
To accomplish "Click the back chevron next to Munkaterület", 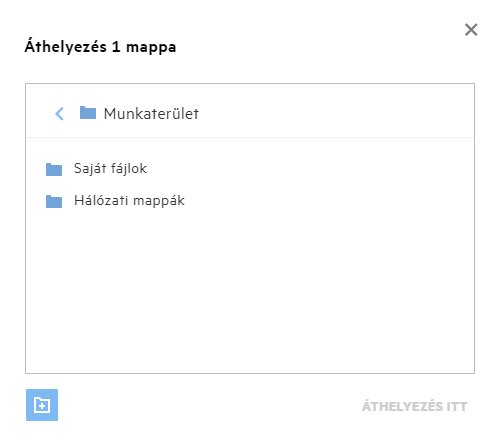I will tap(59, 114).
